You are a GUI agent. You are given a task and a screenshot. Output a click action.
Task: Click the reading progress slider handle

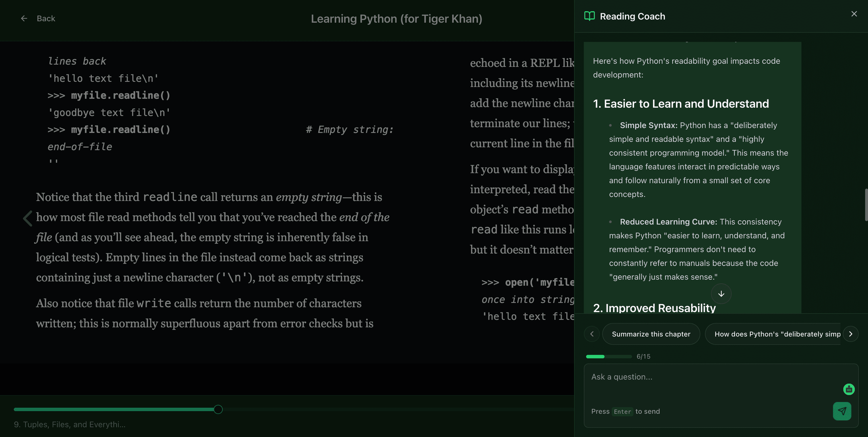coord(218,409)
